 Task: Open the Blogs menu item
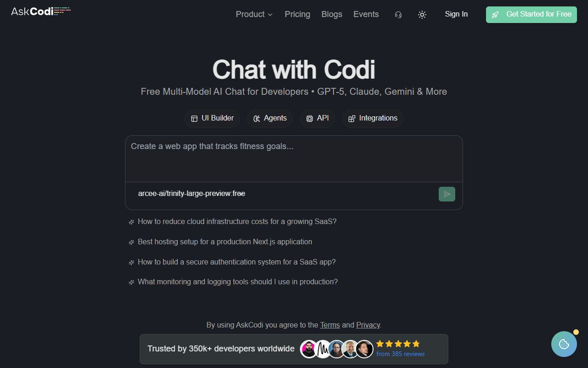pos(332,14)
